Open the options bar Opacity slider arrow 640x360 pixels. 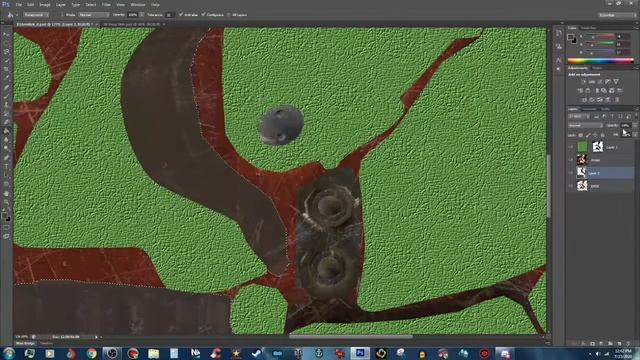(x=142, y=15)
